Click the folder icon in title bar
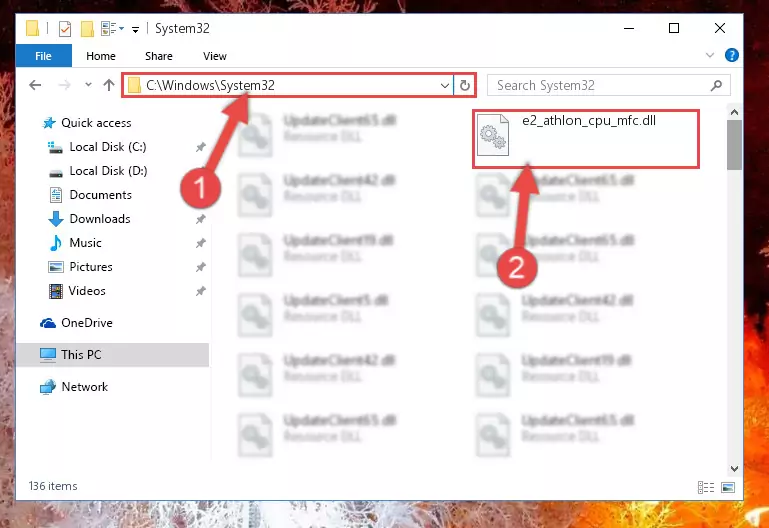This screenshot has height=528, width=769. [x=32, y=28]
